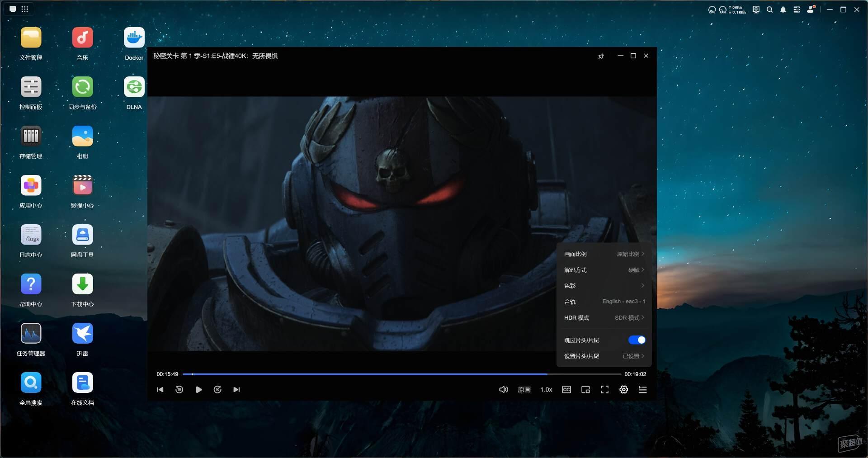The image size is (868, 458).
Task: Change the 原画 video quality
Action: 524,390
